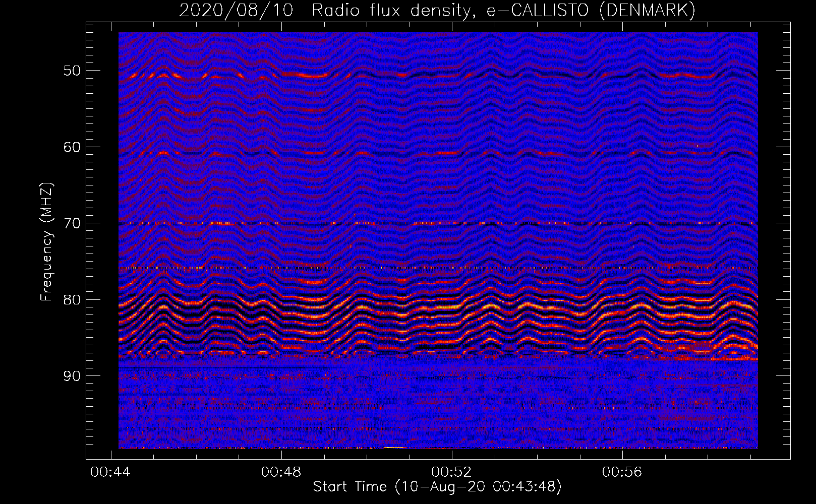The height and width of the screenshot is (504, 816).
Task: Click the 00:48 time tick label
Action: tap(281, 472)
